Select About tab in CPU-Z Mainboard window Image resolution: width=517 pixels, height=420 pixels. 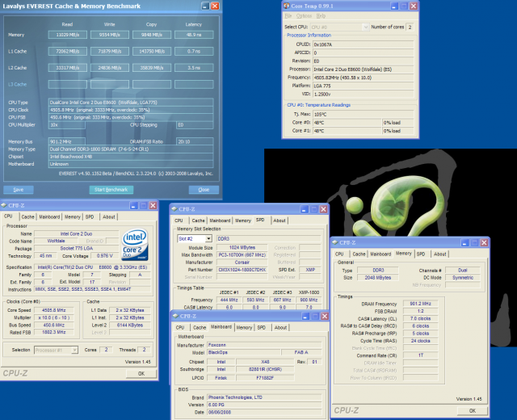coord(280,327)
